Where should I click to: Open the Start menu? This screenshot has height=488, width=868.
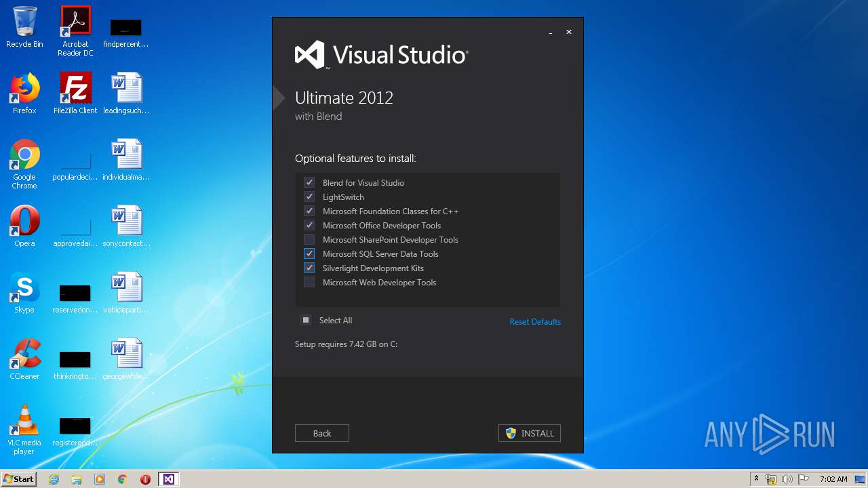pos(19,479)
